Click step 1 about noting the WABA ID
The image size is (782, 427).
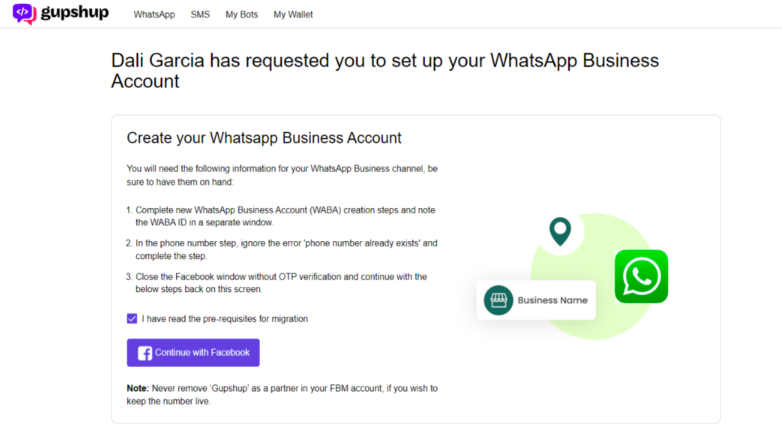pos(286,215)
